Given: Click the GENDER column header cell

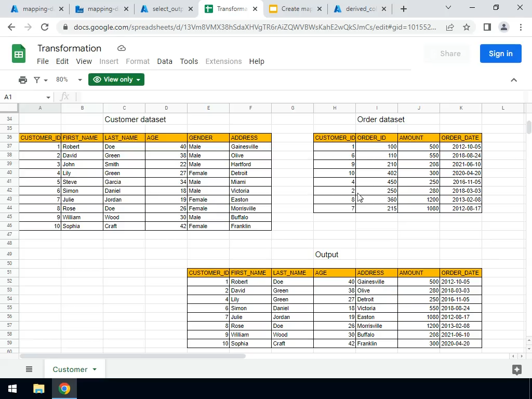Looking at the screenshot, I should pos(208,138).
